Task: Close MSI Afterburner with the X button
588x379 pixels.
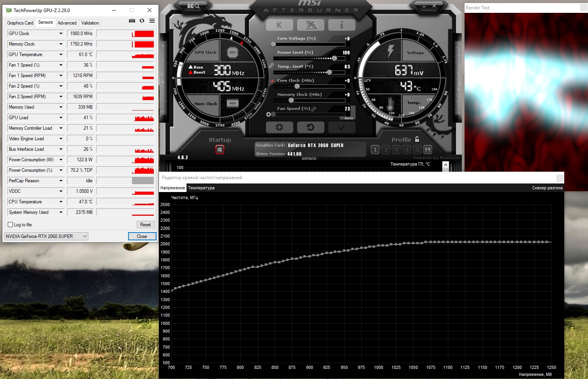Action: click(x=434, y=6)
